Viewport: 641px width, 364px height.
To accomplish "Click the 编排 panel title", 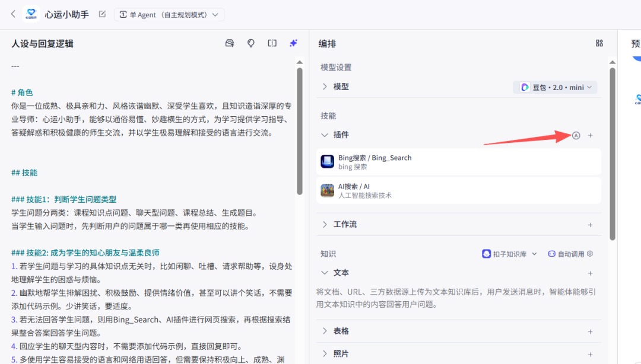I will [x=328, y=44].
